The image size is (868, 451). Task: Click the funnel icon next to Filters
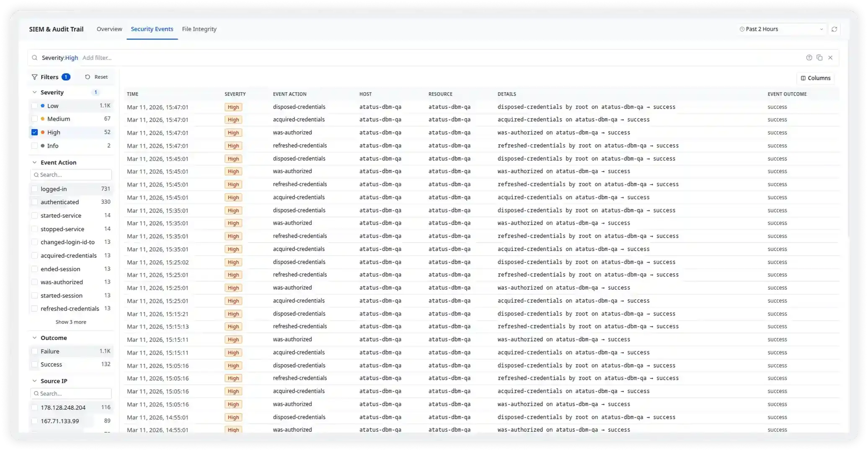34,77
